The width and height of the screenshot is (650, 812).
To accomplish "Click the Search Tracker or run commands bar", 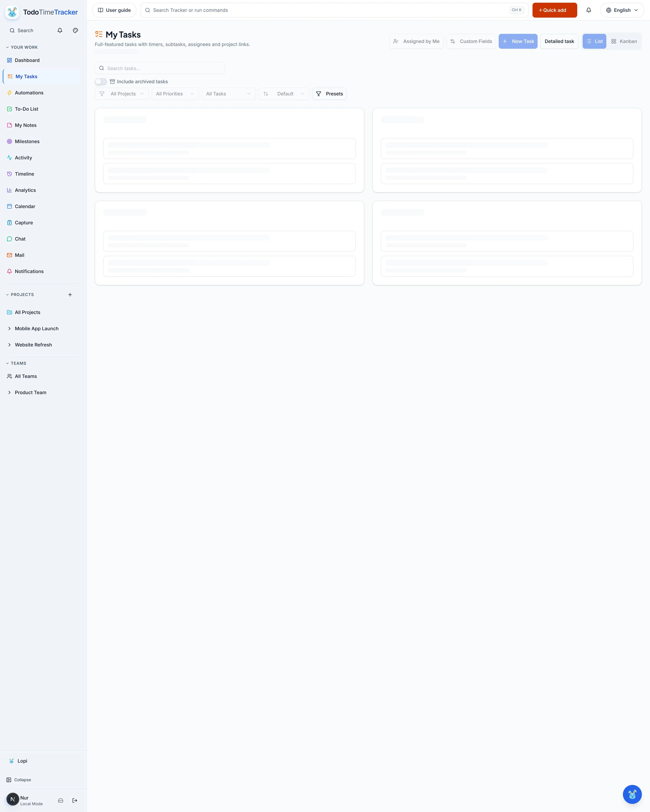I will [334, 10].
